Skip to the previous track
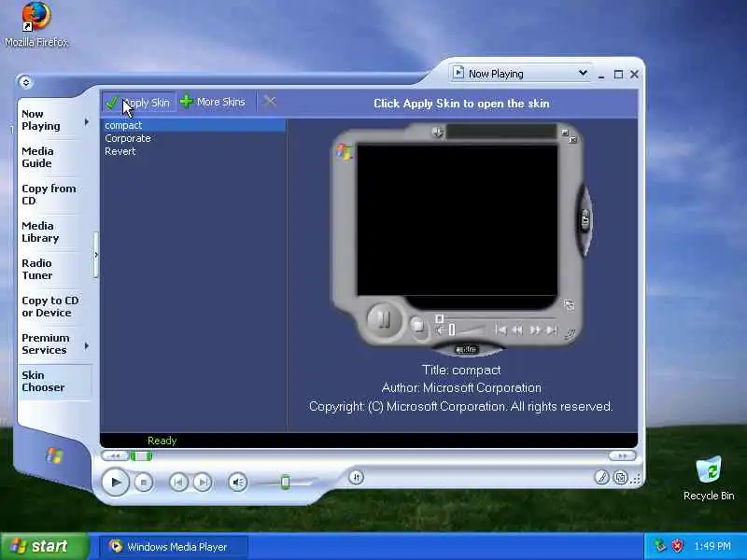Viewport: 747px width, 560px height. point(178,483)
